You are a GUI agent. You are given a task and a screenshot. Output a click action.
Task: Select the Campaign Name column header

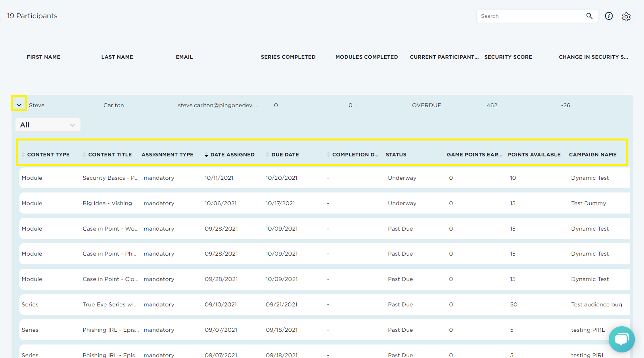click(592, 155)
